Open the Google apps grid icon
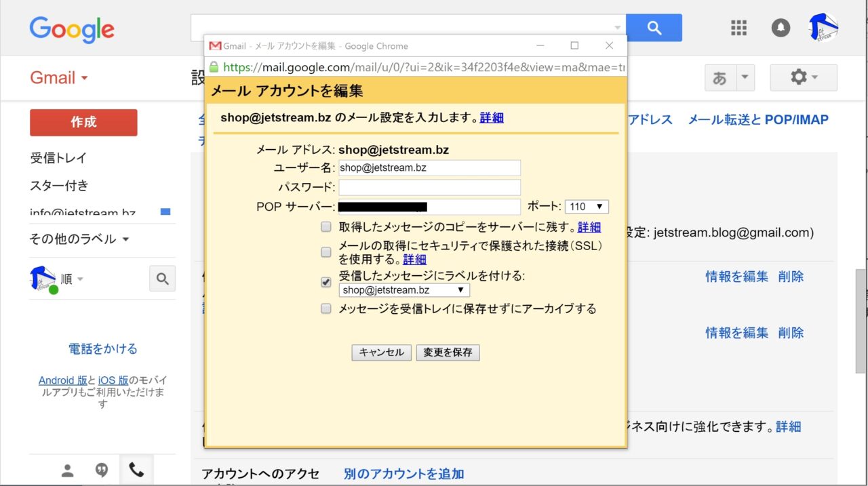Image resolution: width=868 pixels, height=486 pixels. [738, 28]
